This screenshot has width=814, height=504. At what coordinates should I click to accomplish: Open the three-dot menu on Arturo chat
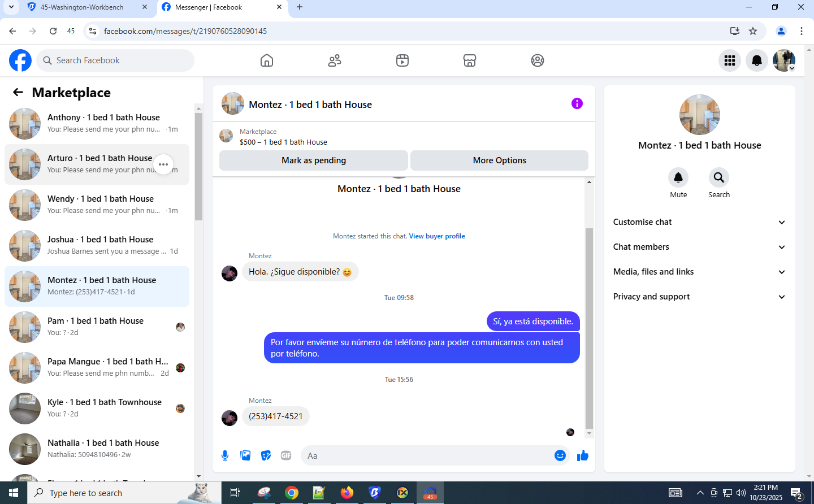click(163, 164)
